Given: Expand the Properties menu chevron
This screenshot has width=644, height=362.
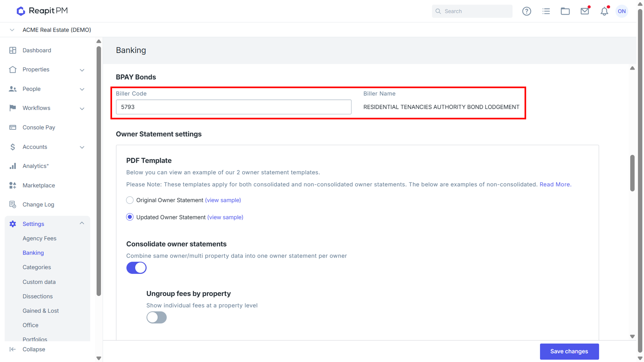Looking at the screenshot, I should point(82,70).
